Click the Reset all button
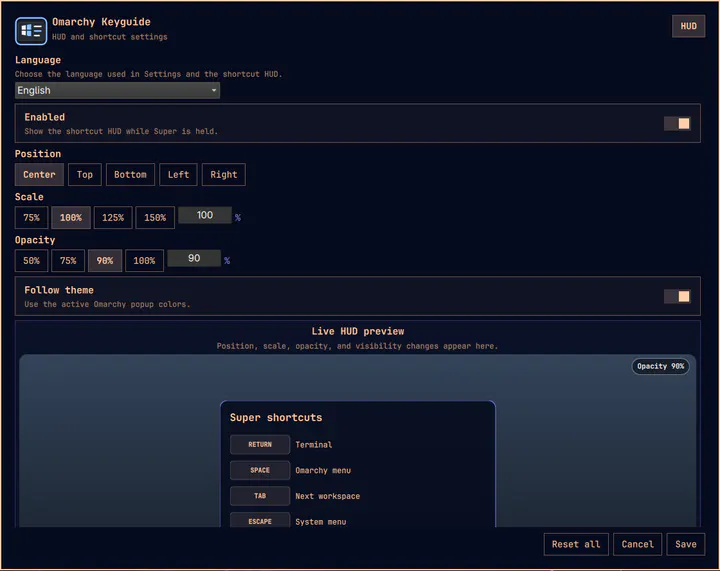The width and height of the screenshot is (720, 571). pyautogui.click(x=576, y=544)
